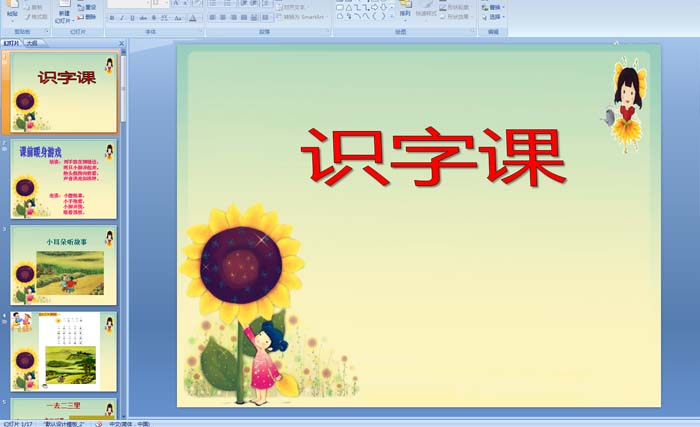
Task: Select the curve line shape
Action: (x=358, y=16)
